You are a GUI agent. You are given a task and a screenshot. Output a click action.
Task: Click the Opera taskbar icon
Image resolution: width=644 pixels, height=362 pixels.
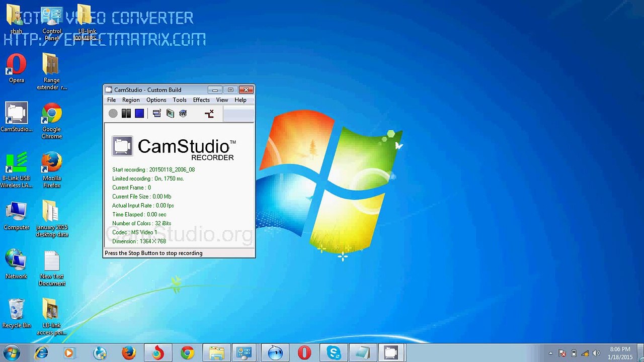304,353
